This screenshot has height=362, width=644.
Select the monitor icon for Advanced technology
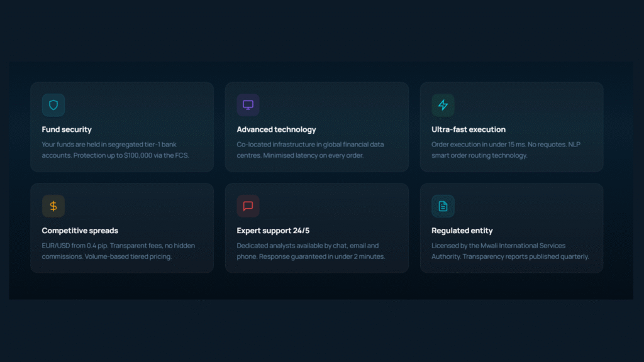[x=248, y=105]
